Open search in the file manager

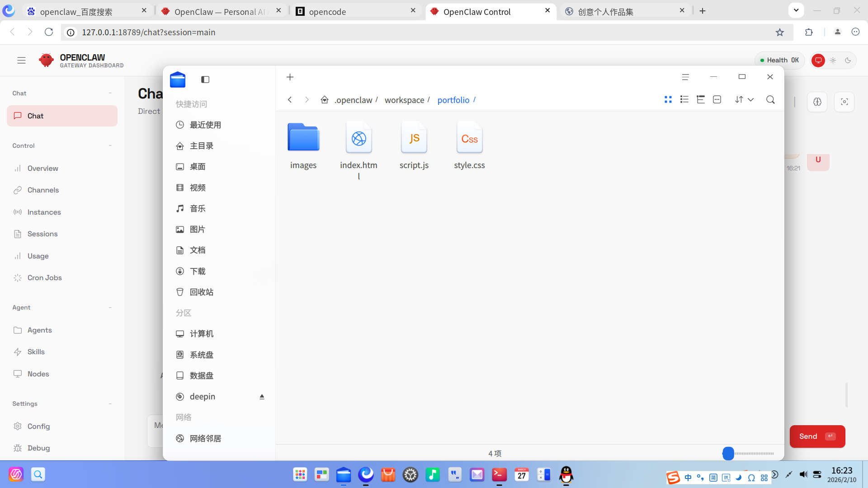click(770, 100)
